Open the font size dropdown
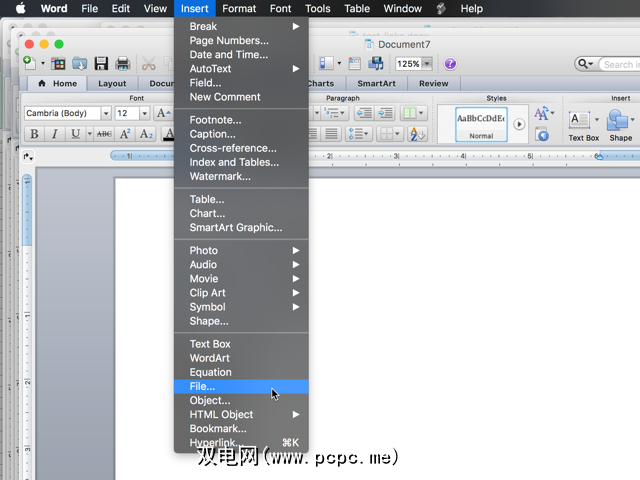Viewport: 640px width, 480px height. point(144,113)
